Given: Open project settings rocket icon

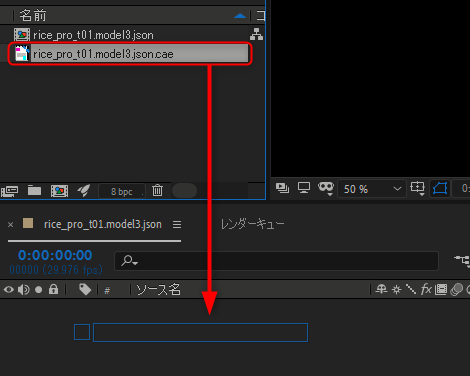Looking at the screenshot, I should point(84,191).
